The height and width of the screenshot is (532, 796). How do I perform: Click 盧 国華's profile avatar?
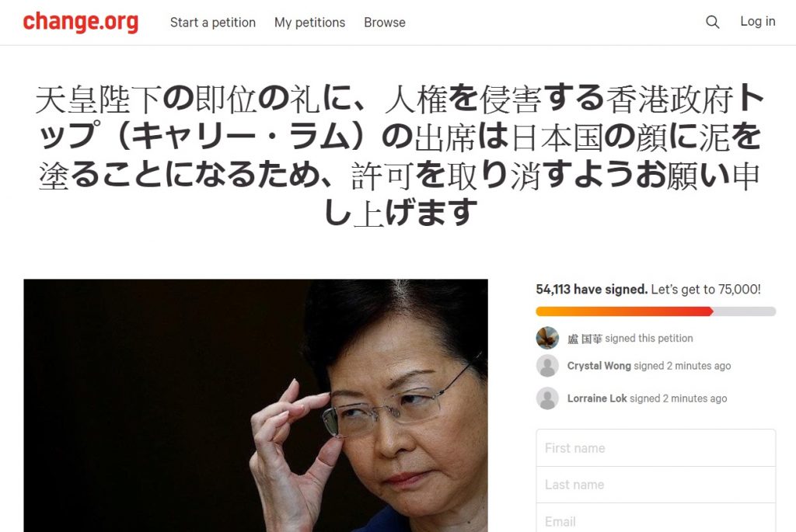click(x=547, y=338)
